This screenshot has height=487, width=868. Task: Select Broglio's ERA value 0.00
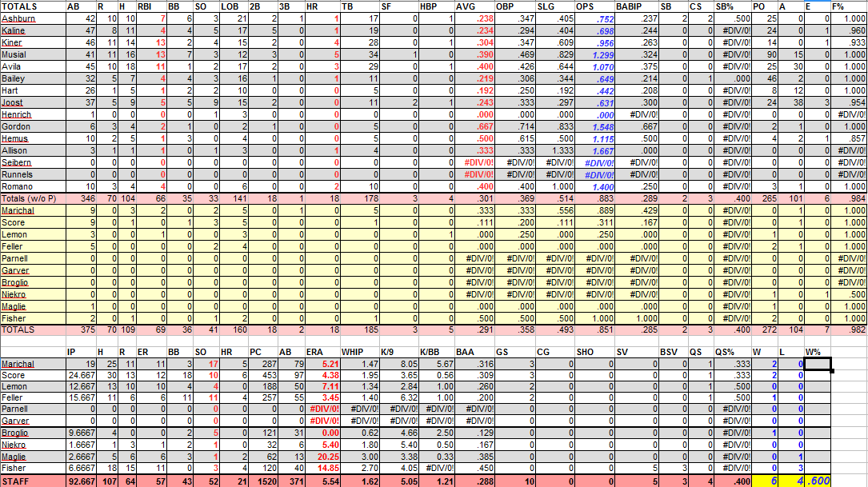(x=322, y=433)
